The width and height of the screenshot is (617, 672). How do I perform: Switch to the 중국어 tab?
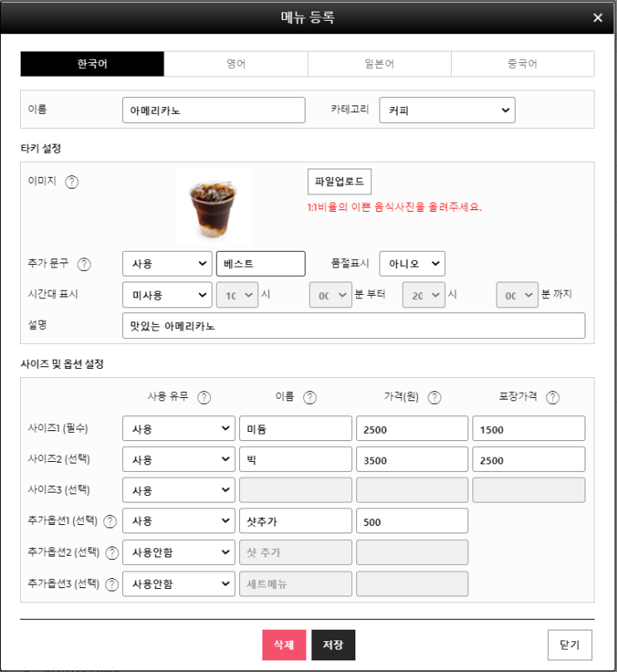click(522, 64)
